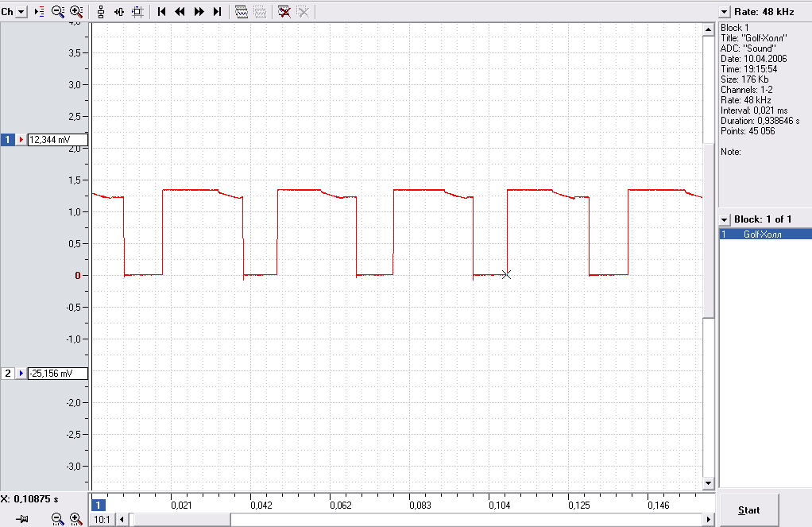
Task: Jump to the last block
Action: [x=218, y=11]
